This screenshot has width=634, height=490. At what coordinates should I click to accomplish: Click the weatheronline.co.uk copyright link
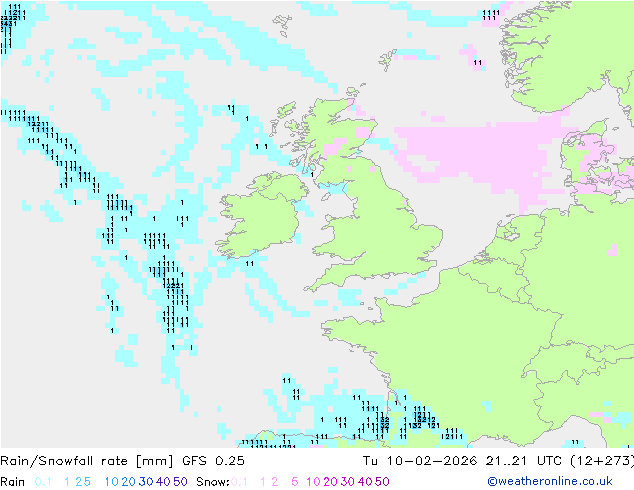[550, 481]
